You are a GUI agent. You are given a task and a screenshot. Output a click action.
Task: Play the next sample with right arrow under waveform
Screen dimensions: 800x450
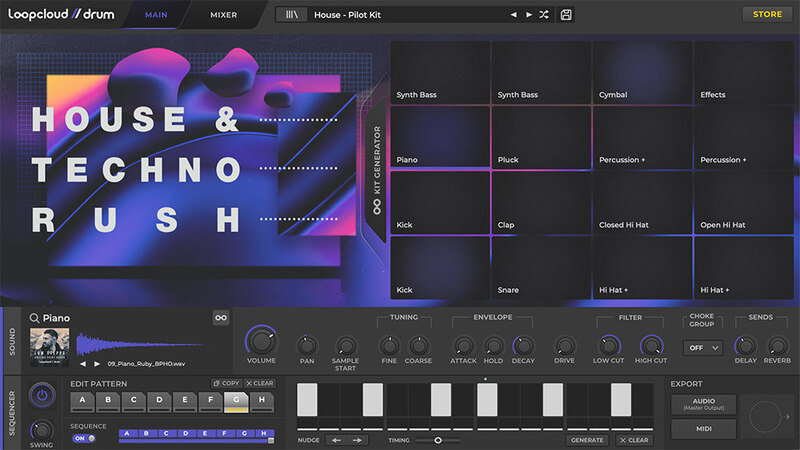tap(97, 364)
